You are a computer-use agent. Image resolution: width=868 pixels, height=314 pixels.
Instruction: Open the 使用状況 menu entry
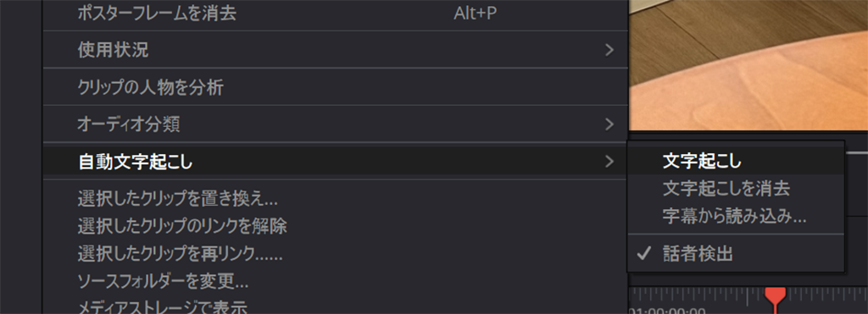coord(336,50)
